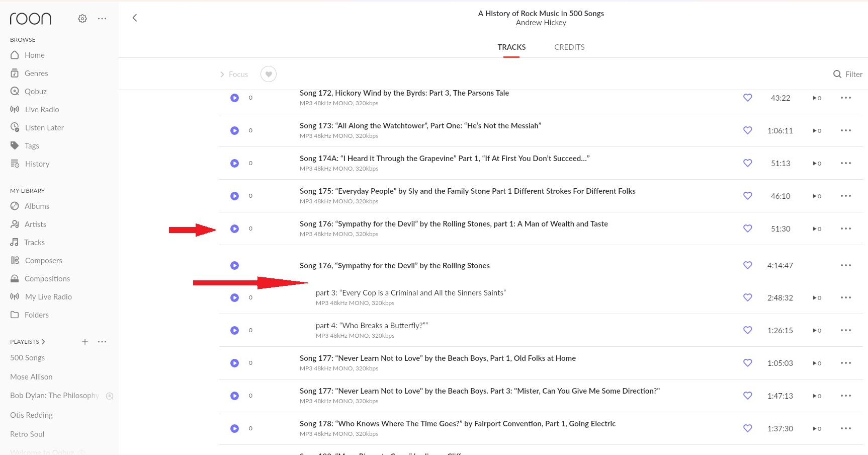Open the settings gear icon
Screen dimensions: 868x455
[82, 19]
